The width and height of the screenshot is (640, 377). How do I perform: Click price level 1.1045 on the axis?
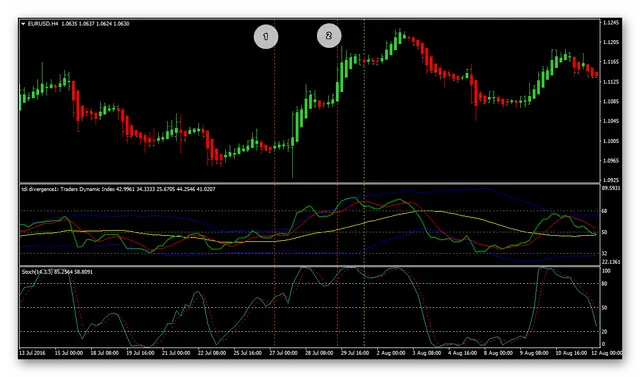(611, 121)
